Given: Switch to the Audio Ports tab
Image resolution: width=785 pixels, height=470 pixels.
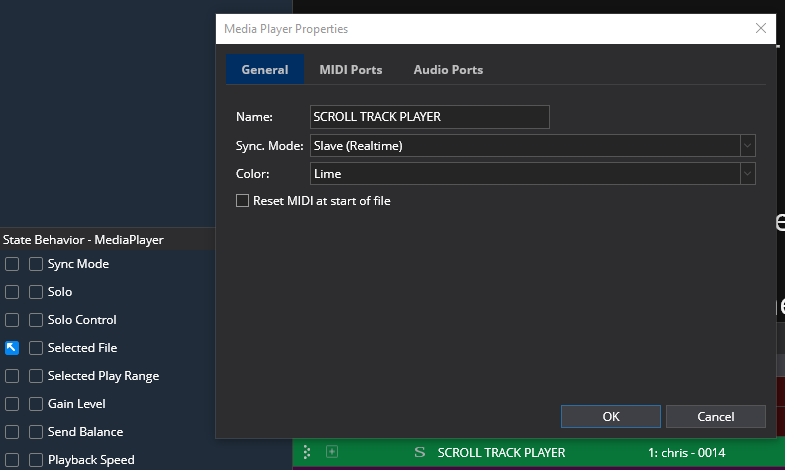Looking at the screenshot, I should click(x=448, y=70).
